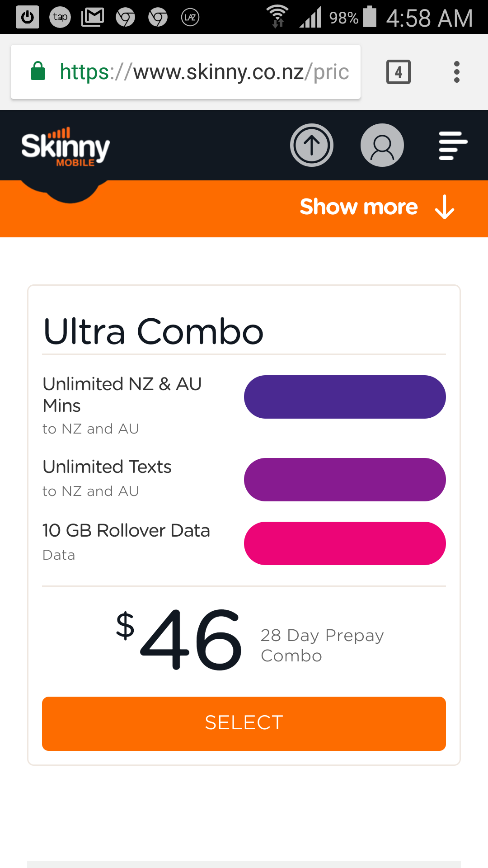Tap the top-up arrow circle icon

(311, 145)
